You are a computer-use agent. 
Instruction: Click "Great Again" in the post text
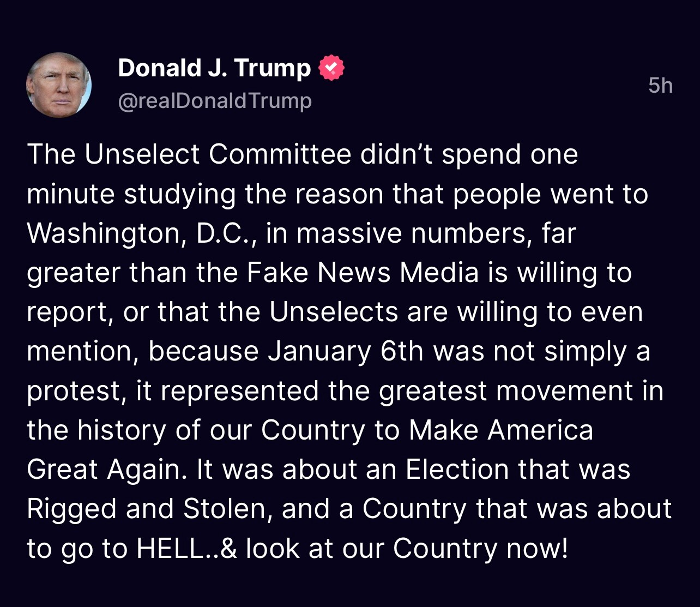104,470
